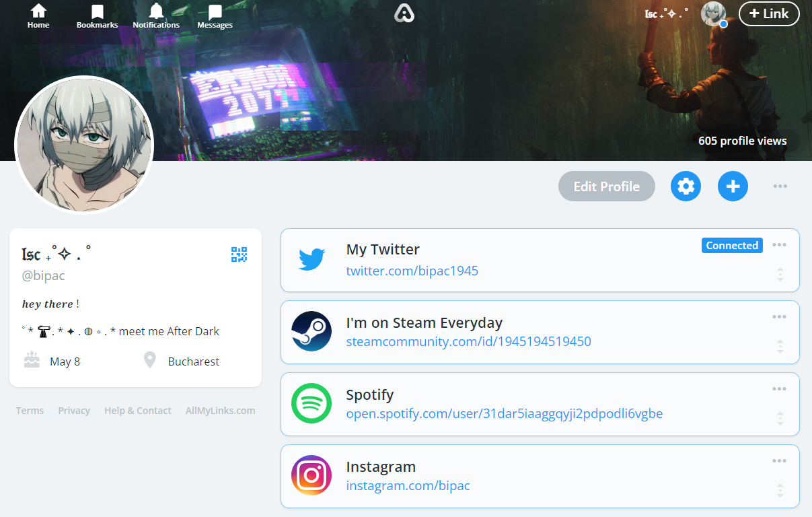Click the Bucharest location text
This screenshot has height=517, width=812.
[x=194, y=361]
